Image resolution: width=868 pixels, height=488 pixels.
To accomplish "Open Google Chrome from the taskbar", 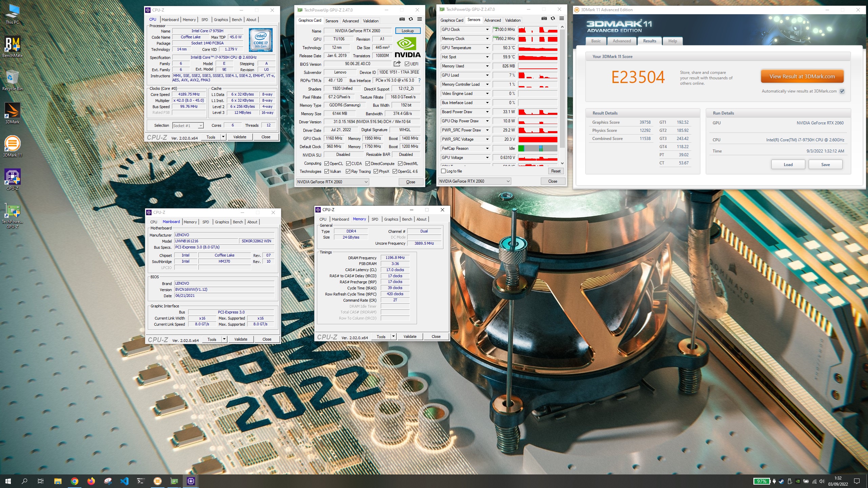I will pos(75,481).
